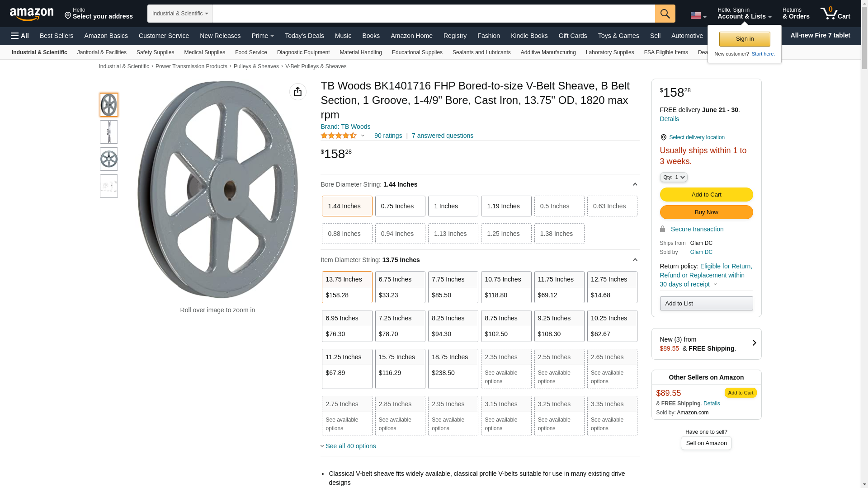
Task: Click the share icon on product image
Action: click(297, 92)
